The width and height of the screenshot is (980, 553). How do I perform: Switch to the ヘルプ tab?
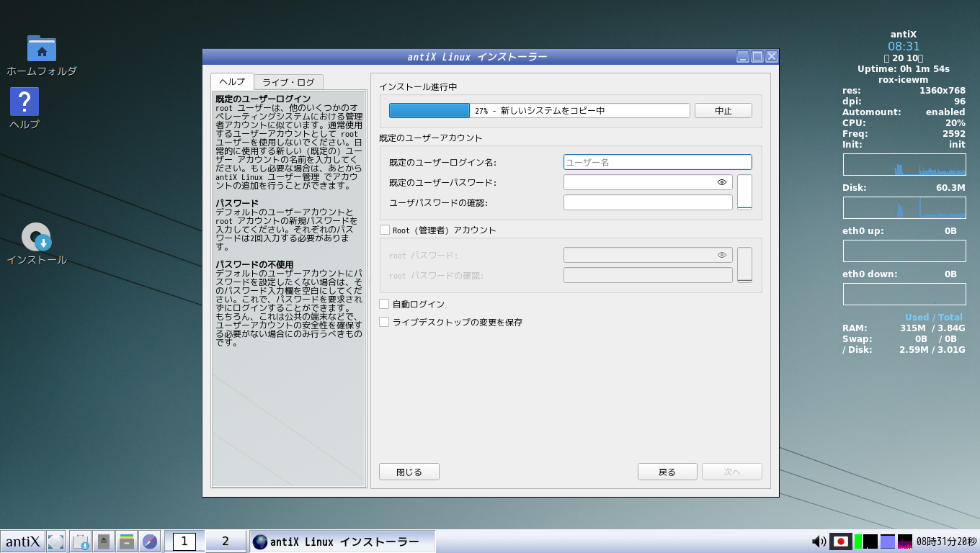[x=232, y=81]
